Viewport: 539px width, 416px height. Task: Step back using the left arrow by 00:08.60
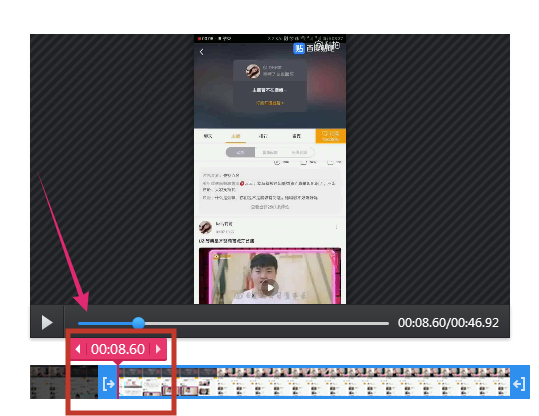78,349
